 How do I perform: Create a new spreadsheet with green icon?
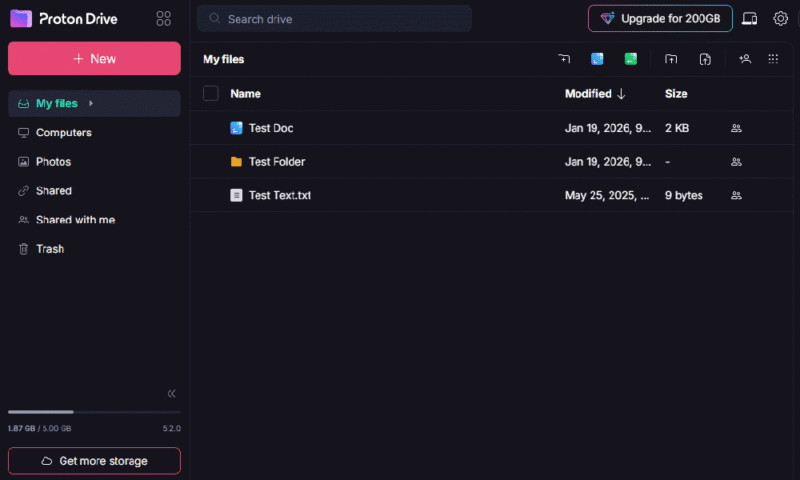[x=631, y=59]
